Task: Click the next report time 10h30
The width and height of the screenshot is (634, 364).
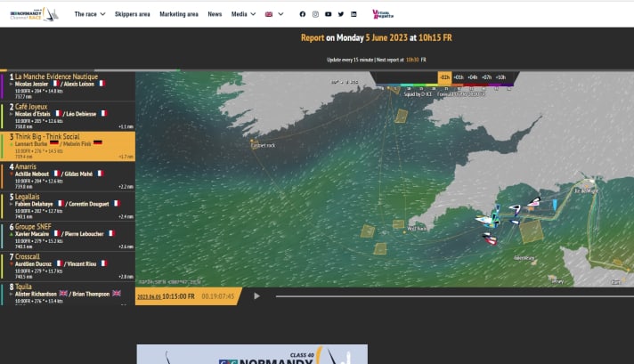Action: click(412, 60)
